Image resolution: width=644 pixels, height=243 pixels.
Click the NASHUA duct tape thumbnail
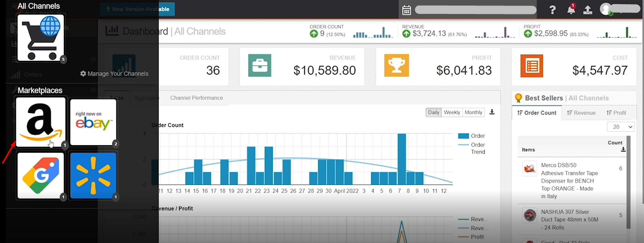(x=530, y=215)
